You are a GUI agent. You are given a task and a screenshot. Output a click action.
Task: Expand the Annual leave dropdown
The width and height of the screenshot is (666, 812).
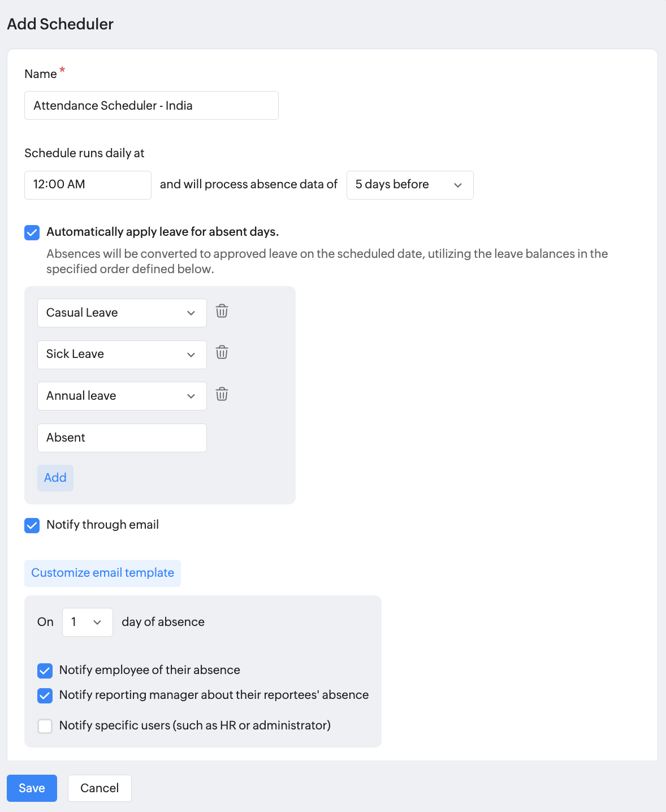click(122, 396)
